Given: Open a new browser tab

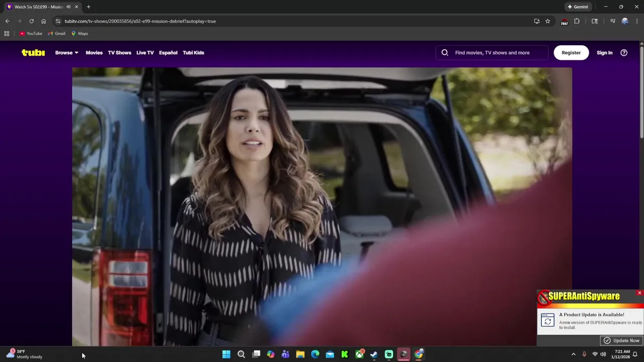Looking at the screenshot, I should click(89, 7).
